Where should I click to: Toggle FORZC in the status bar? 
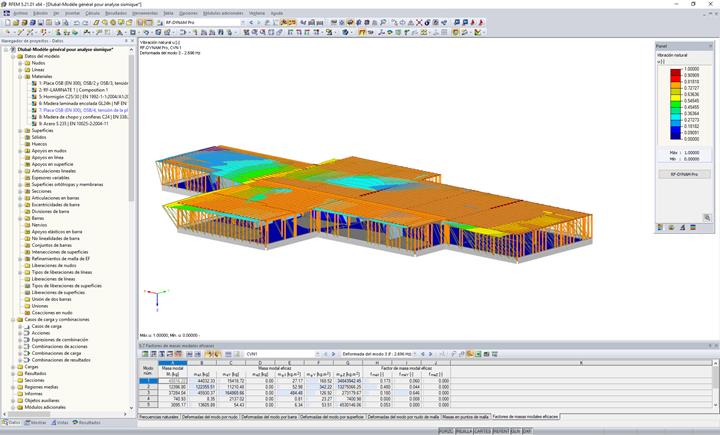pos(446,431)
